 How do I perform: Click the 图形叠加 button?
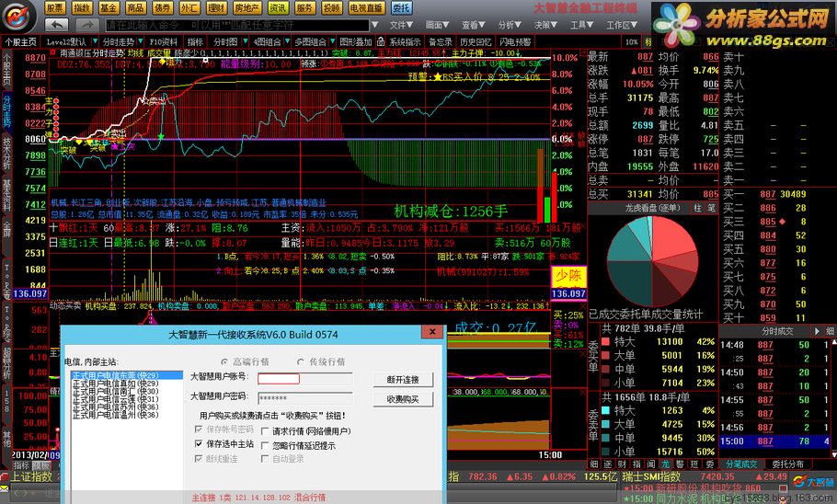pos(356,41)
